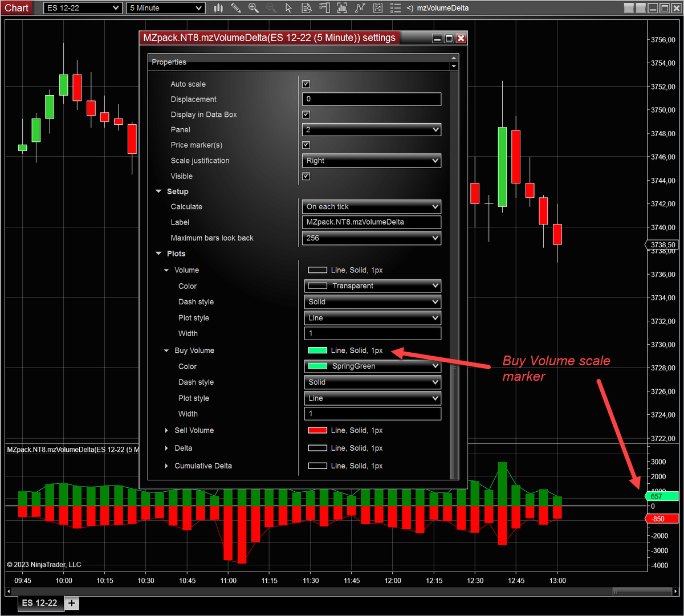
Task: Maximize the mzVolumeDelta settings dialog
Action: pyautogui.click(x=449, y=38)
